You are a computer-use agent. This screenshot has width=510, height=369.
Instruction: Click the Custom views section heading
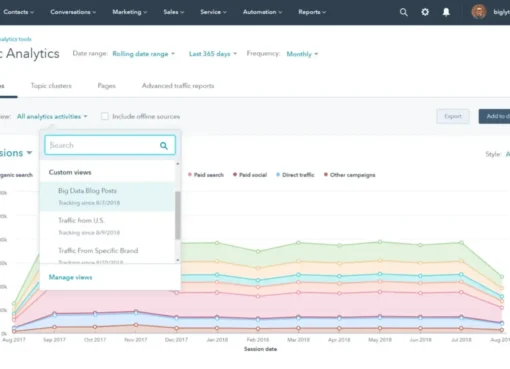click(70, 172)
